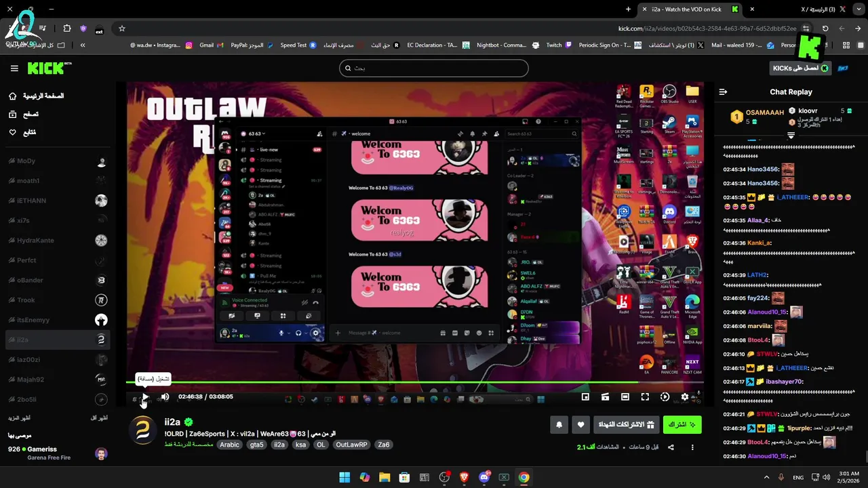Select Majah92 in the followed list
This screenshot has height=488, width=868.
pyautogui.click(x=58, y=380)
